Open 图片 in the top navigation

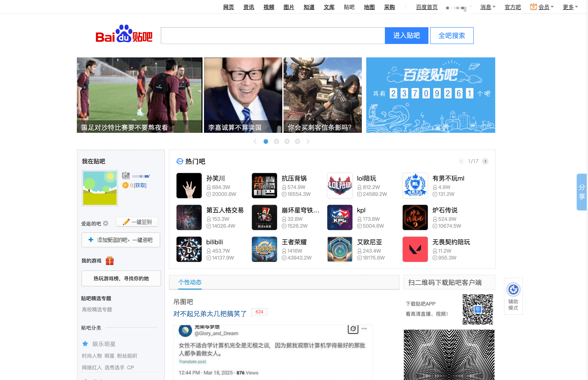[289, 7]
